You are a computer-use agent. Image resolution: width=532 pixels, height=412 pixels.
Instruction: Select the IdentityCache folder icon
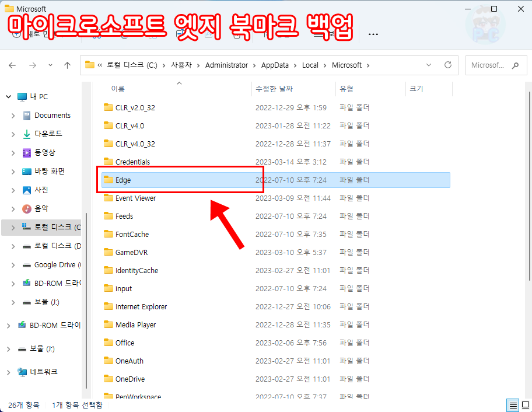(108, 270)
